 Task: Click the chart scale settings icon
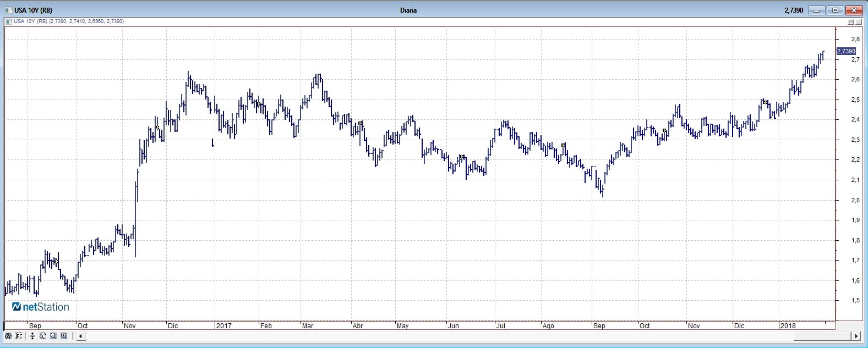tap(19, 336)
